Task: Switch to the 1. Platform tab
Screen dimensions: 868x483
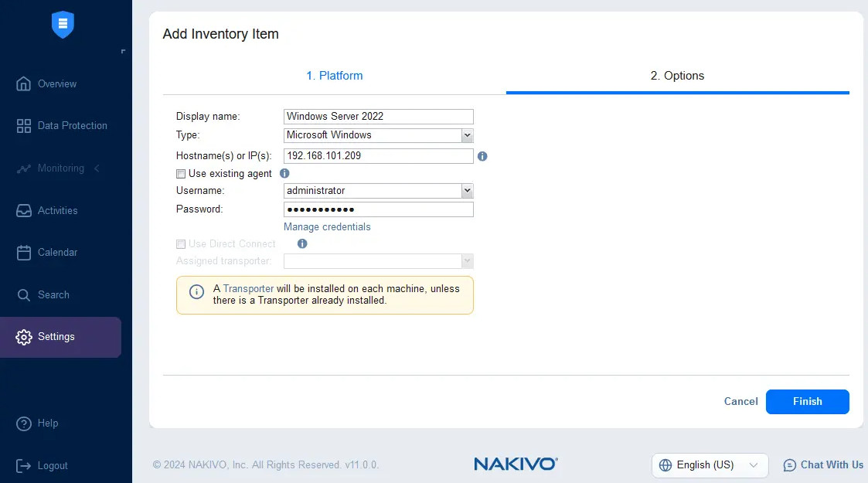Action: 334,76
